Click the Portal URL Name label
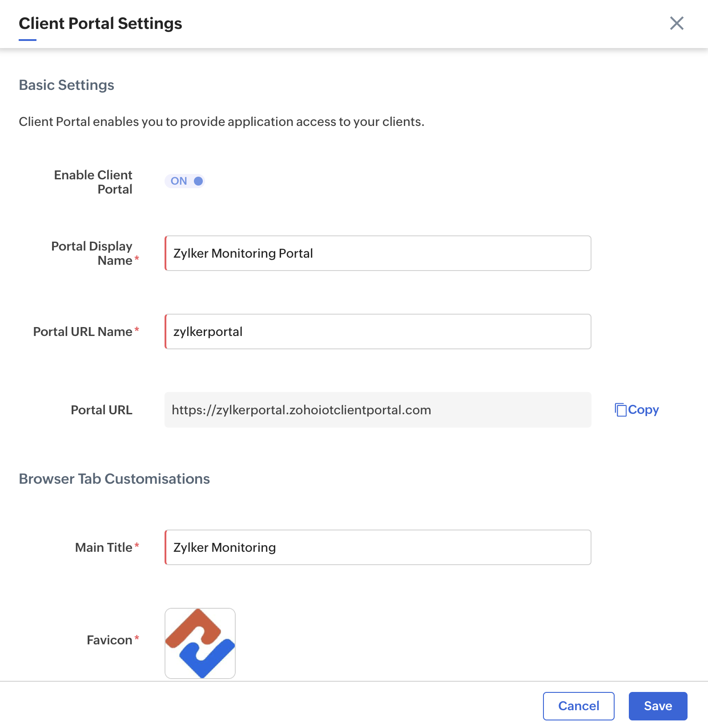The image size is (708, 728). (x=83, y=332)
